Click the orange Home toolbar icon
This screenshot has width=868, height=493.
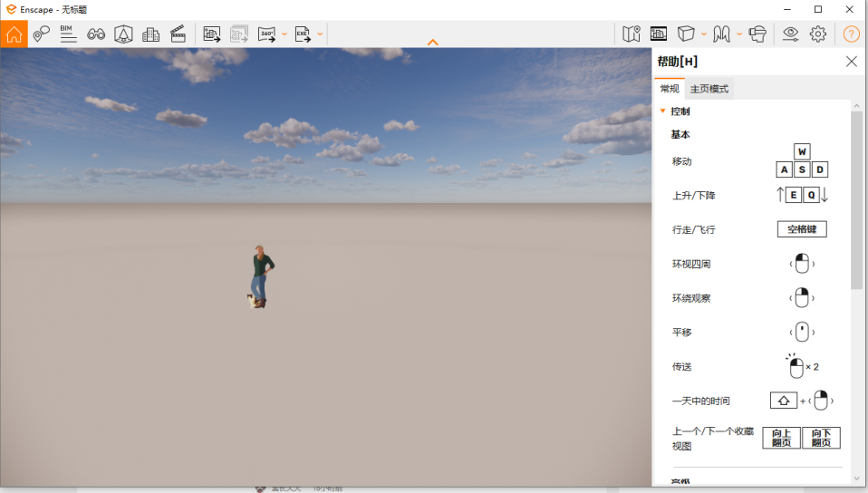coord(14,34)
